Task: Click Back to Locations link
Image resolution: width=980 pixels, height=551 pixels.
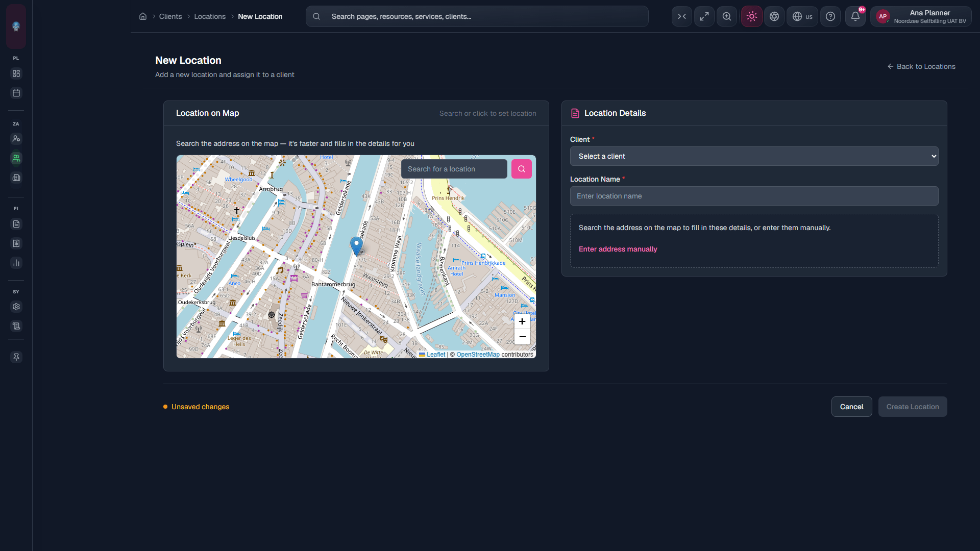Action: (921, 66)
